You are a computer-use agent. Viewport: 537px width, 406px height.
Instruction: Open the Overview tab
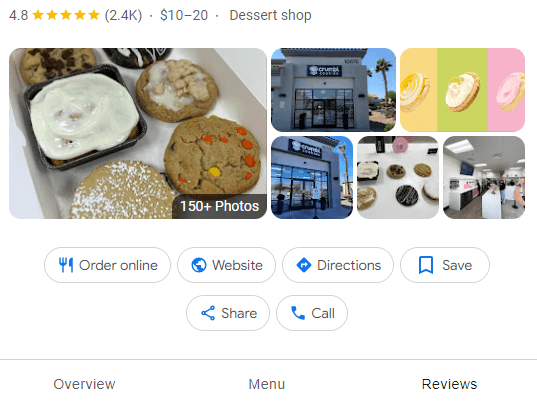point(84,384)
